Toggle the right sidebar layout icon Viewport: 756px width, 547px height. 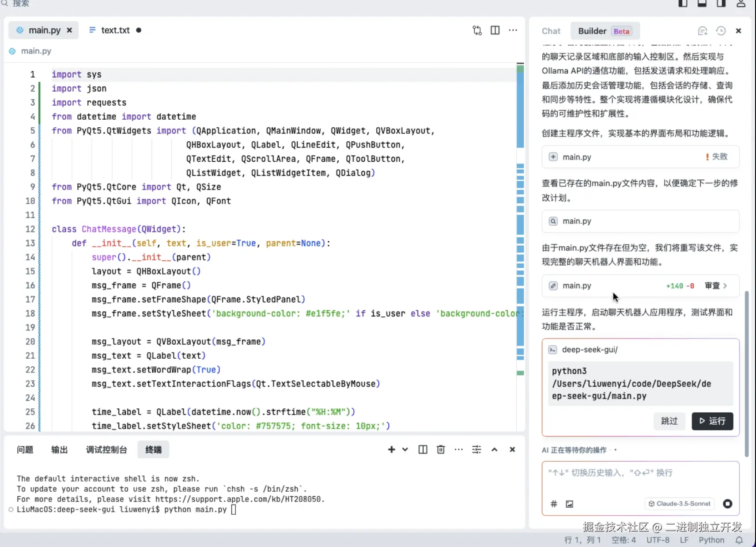coord(722,4)
